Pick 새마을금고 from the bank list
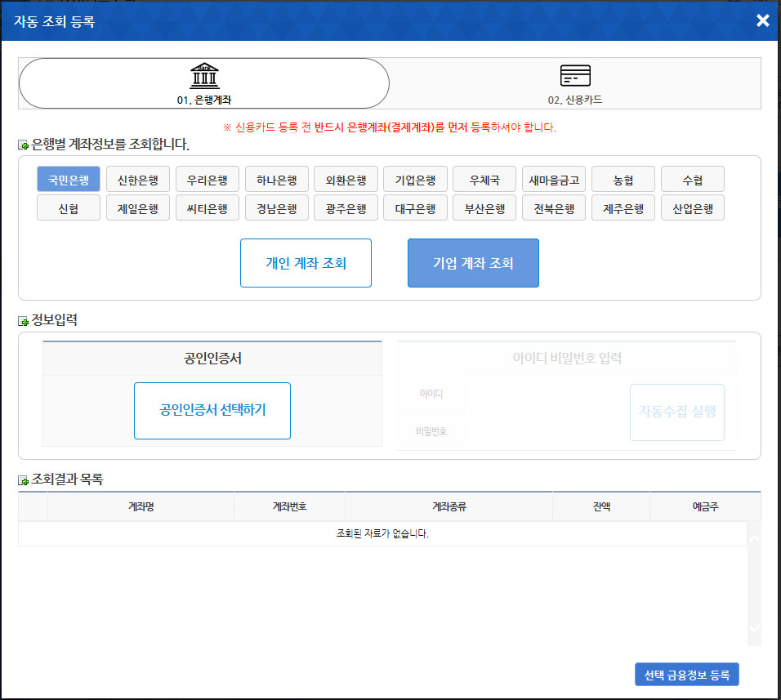 point(554,179)
